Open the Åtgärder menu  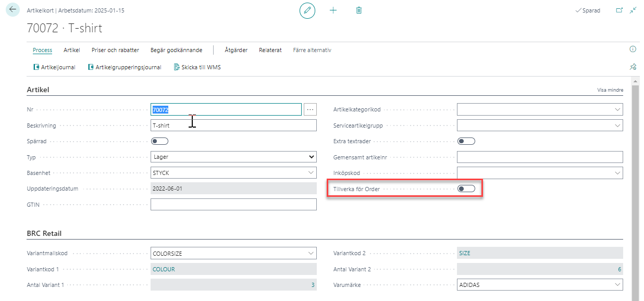point(236,50)
